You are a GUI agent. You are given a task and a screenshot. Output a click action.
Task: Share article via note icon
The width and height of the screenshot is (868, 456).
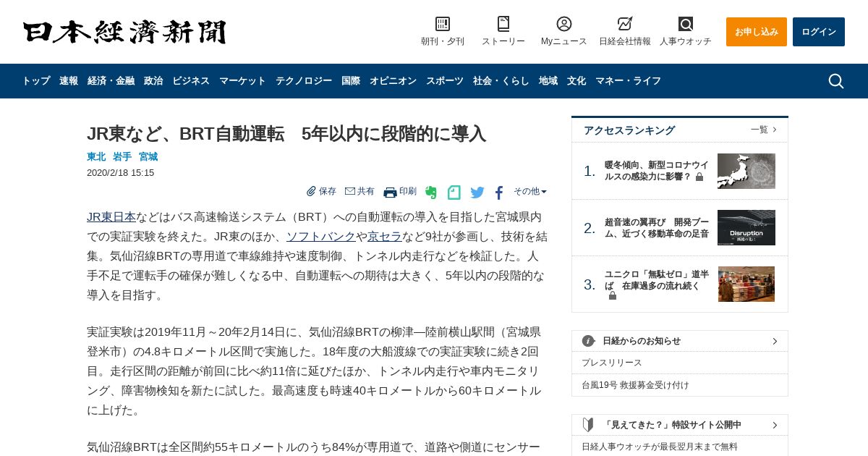tap(454, 193)
